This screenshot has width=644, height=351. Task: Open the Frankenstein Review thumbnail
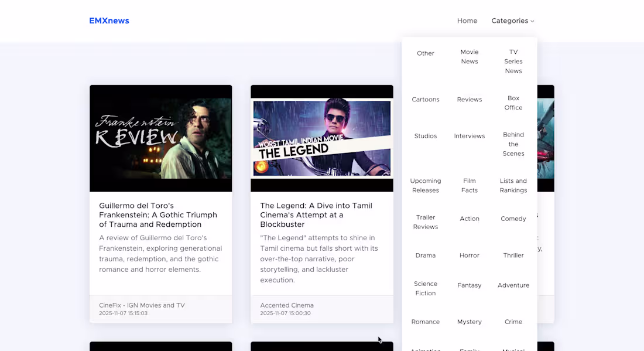point(160,138)
